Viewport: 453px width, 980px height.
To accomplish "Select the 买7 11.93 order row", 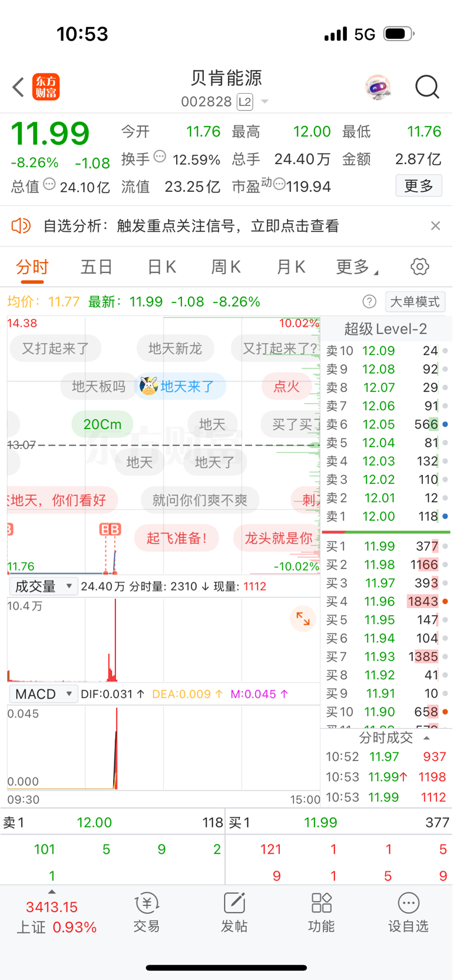I will tap(386, 656).
